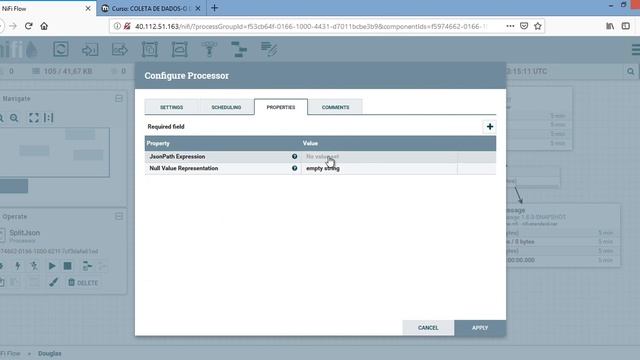Viewport: 640px width, 360px height.
Task: Click the Null Value Representation value 'empty string'
Action: 323,168
